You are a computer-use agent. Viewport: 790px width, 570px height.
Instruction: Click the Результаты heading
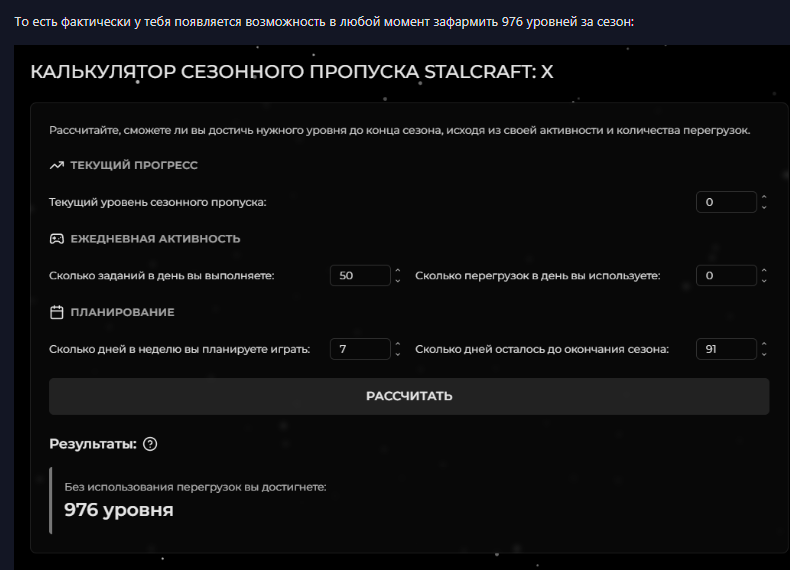tap(93, 444)
